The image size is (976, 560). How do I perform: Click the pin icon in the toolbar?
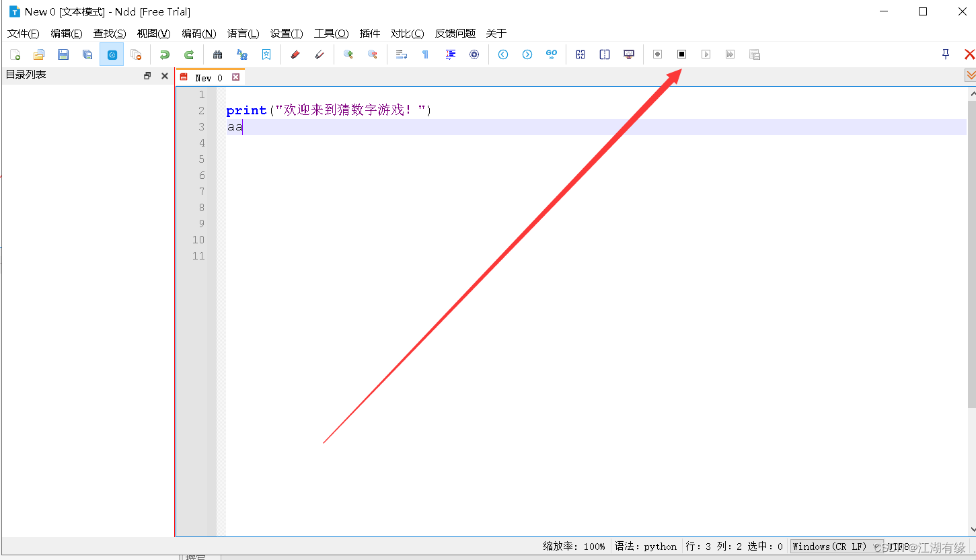point(946,54)
